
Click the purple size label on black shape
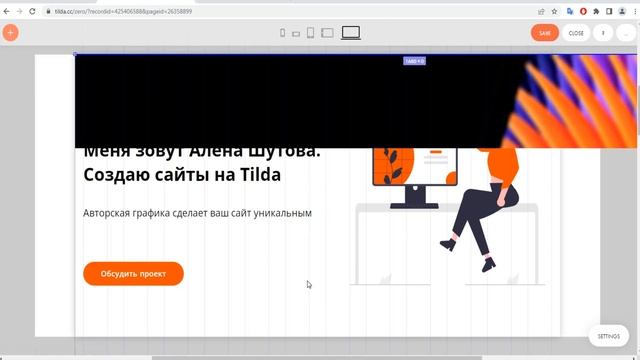(414, 61)
